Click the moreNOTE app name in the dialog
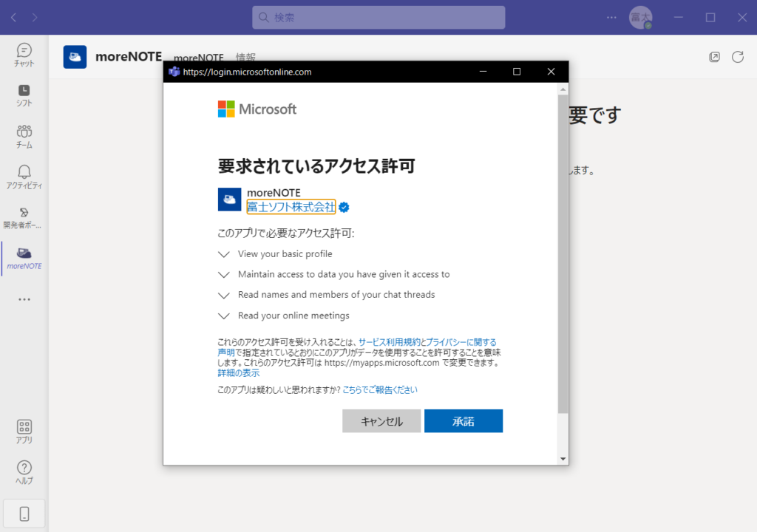757x532 pixels. pos(274,193)
